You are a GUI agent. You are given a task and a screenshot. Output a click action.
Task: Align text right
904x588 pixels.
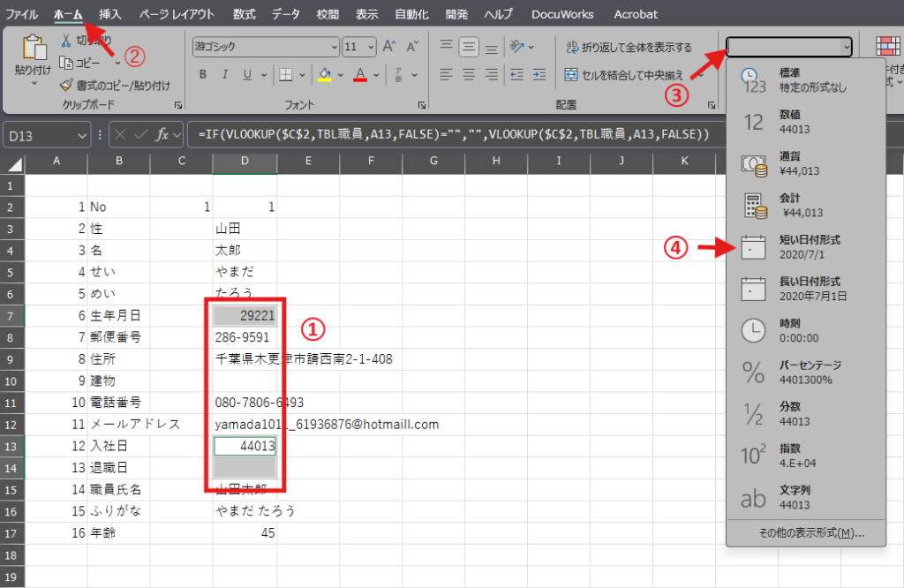491,74
